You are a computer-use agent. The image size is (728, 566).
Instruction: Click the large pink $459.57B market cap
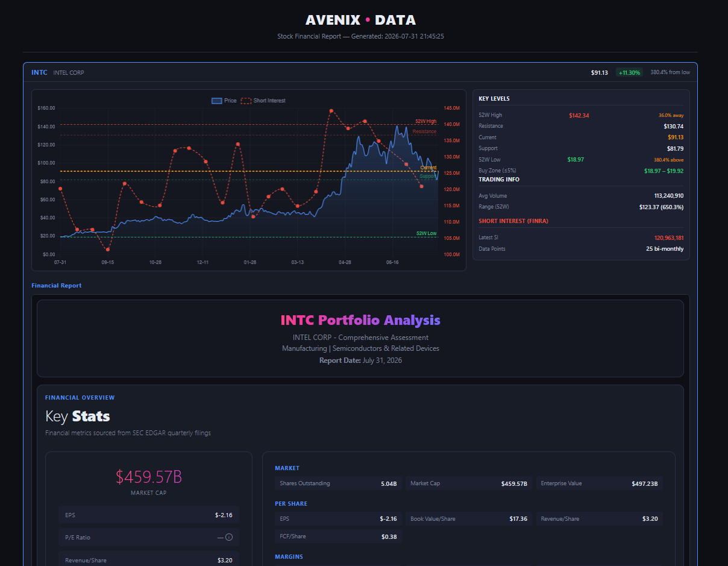[149, 477]
